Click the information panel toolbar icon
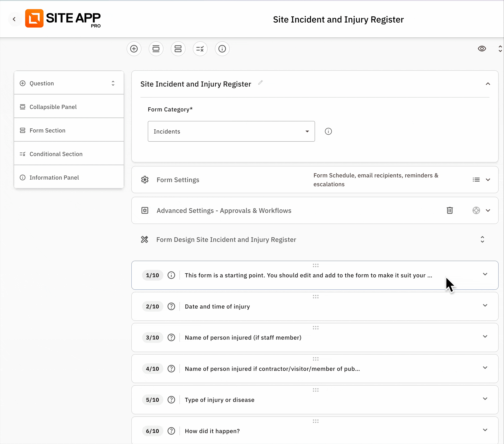The width and height of the screenshot is (504, 444). coord(222,49)
